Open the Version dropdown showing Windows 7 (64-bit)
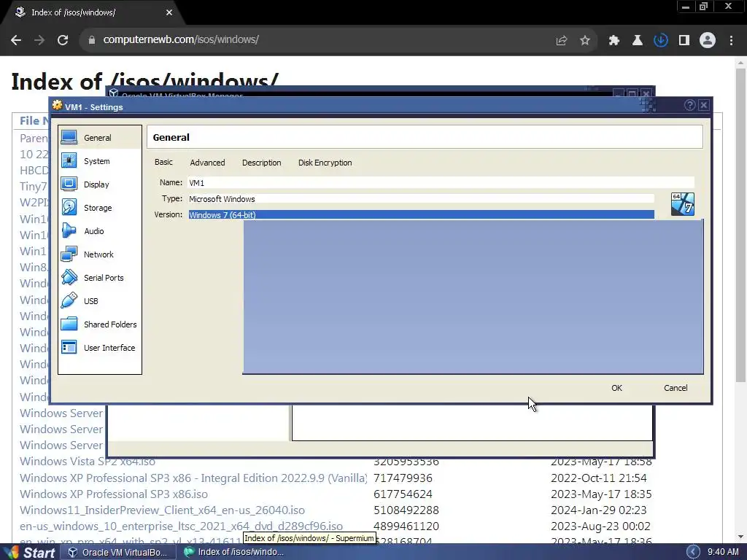The height and width of the screenshot is (560, 747). [421, 215]
